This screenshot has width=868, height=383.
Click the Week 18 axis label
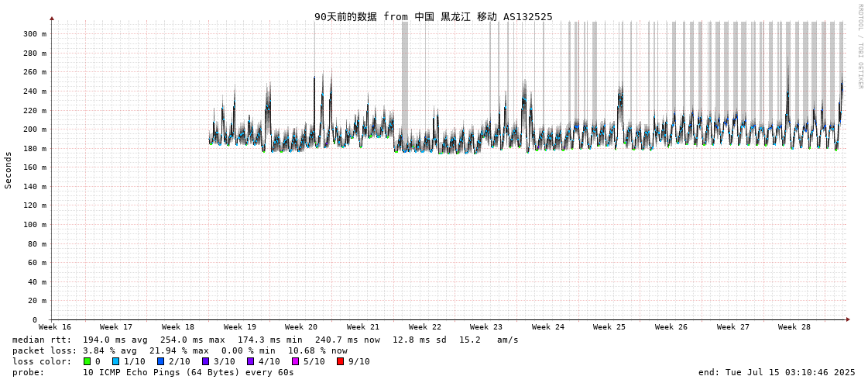[177, 327]
